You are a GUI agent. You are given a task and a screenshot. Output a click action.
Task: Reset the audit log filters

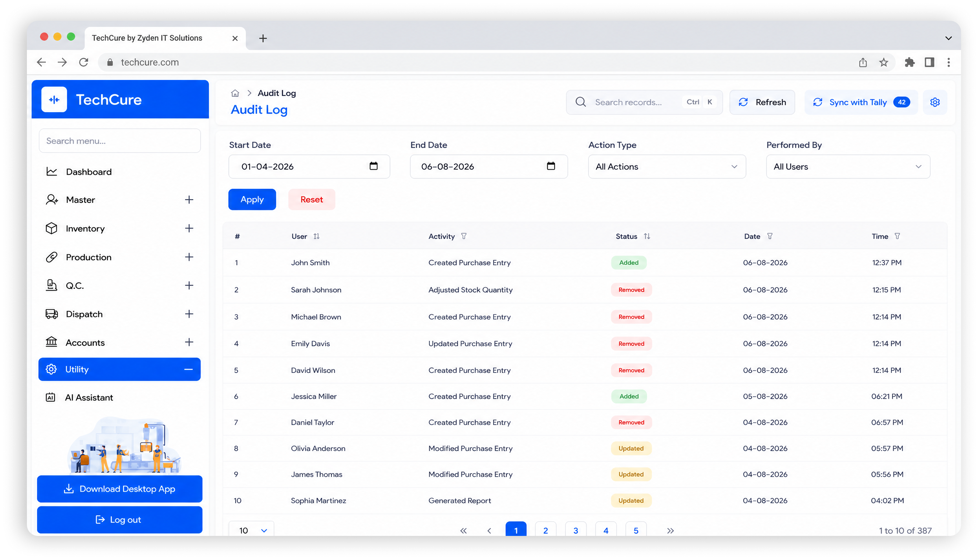(x=312, y=199)
